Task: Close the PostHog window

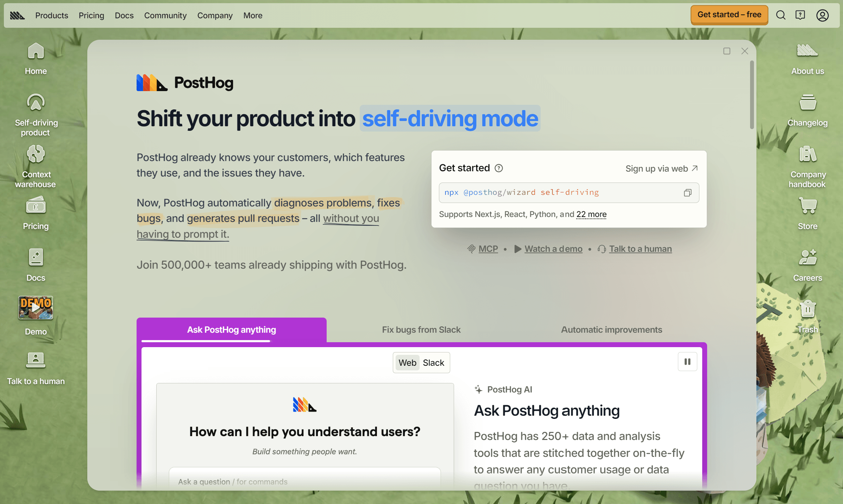Action: click(x=745, y=51)
